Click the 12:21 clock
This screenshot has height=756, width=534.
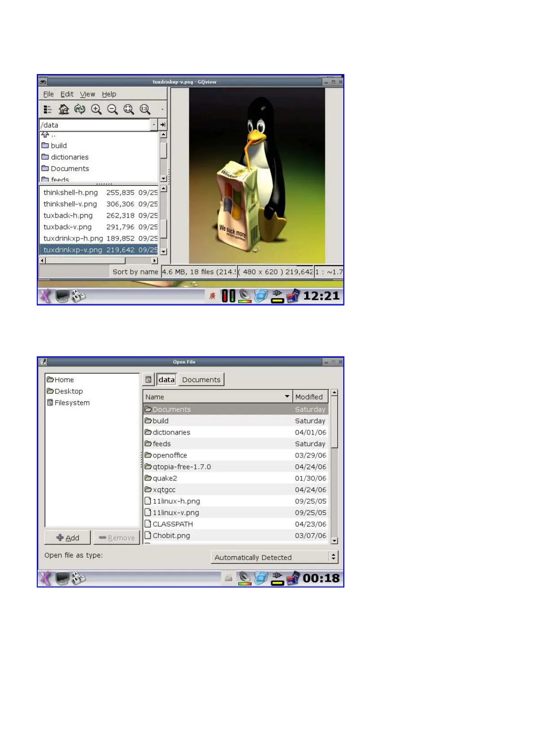coord(321,296)
